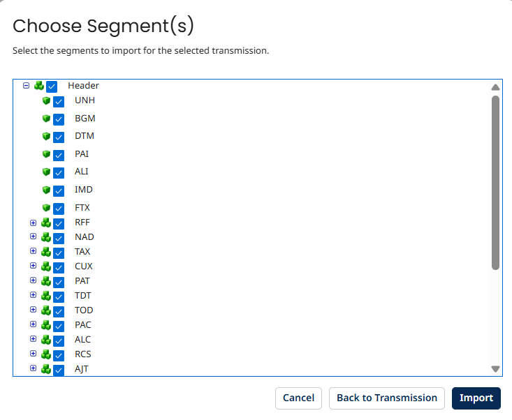Click the green cube icon beside FTX

[46, 208]
